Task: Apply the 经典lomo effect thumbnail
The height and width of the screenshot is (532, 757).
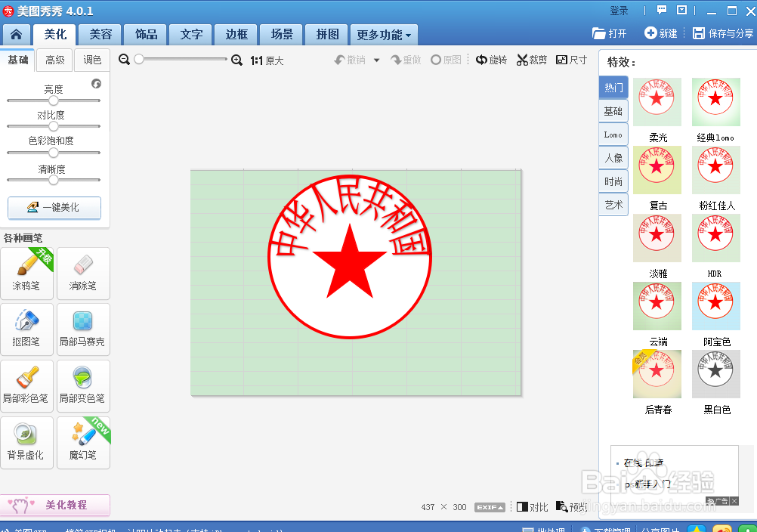Action: tap(716, 102)
